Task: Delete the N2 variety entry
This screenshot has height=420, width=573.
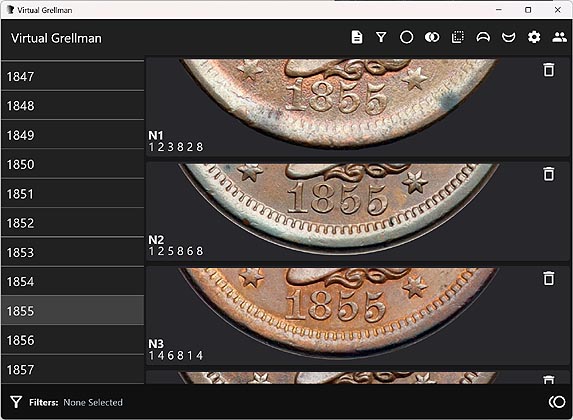Action: coord(549,174)
